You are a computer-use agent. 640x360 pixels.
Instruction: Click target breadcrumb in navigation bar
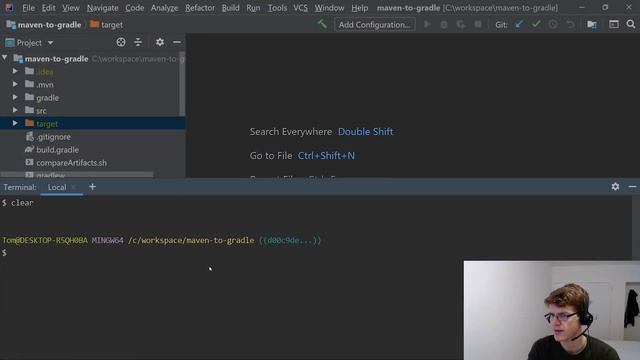[x=106, y=24]
